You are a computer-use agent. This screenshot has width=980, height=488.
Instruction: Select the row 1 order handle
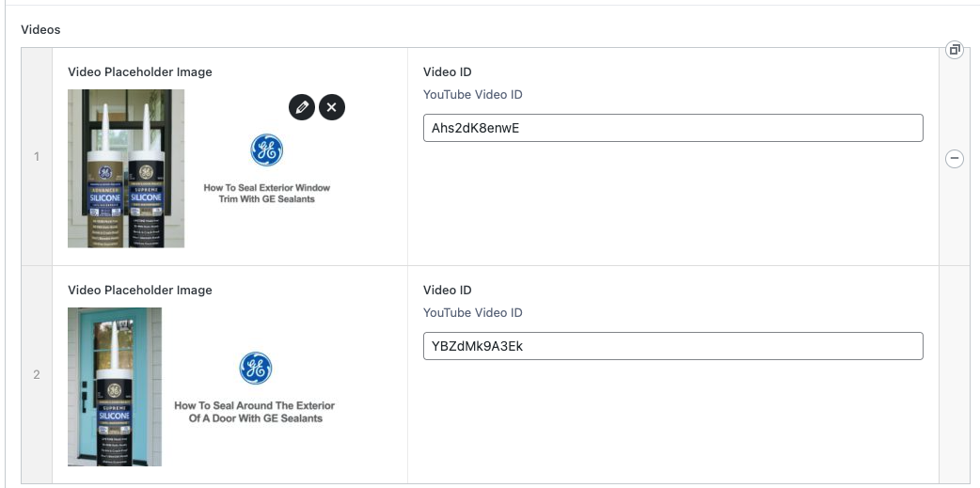pyautogui.click(x=37, y=157)
